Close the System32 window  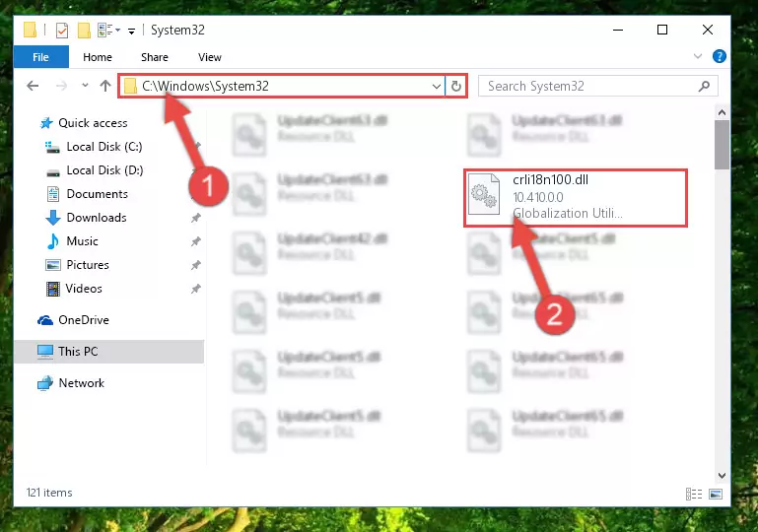708,30
